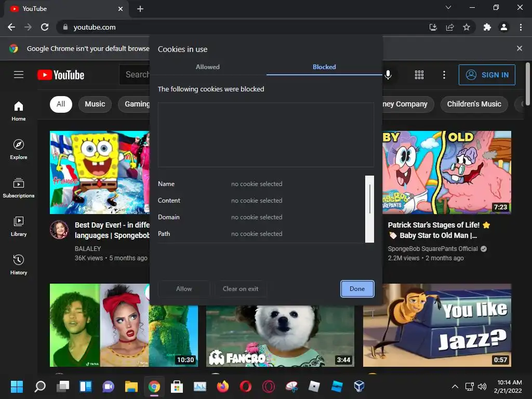
Task: Open a new browser tab
Action: (x=140, y=9)
